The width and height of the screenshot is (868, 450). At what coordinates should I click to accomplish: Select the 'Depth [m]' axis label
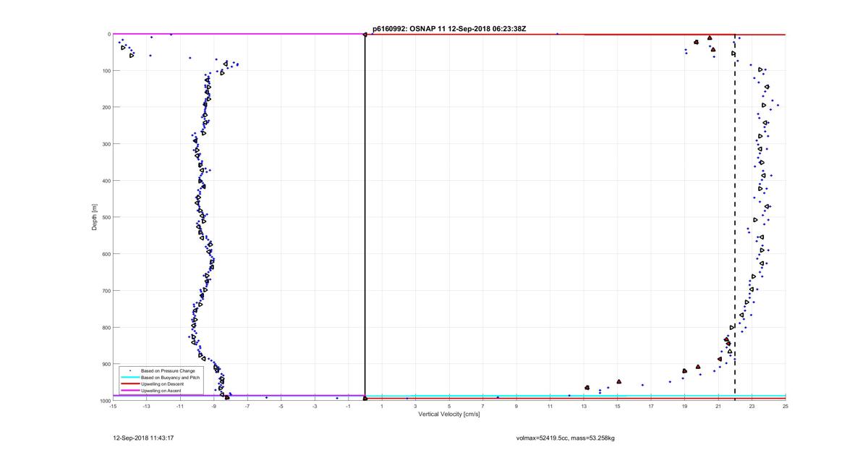(x=94, y=217)
